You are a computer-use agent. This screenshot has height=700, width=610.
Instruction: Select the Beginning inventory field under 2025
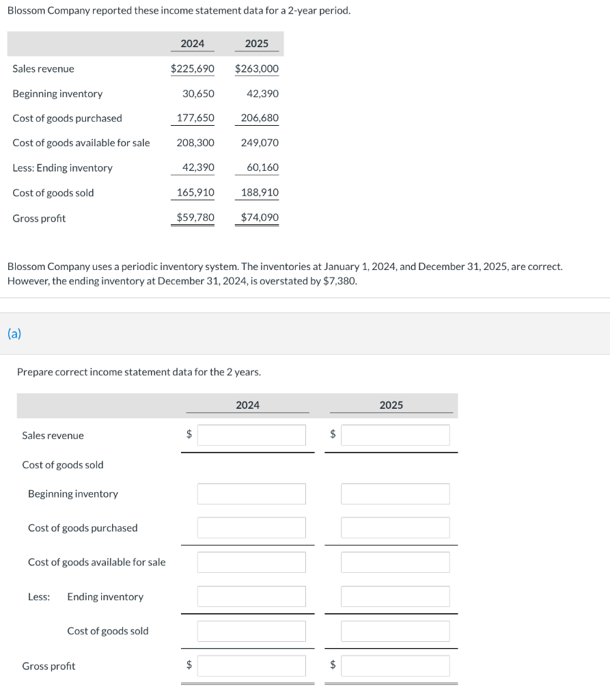pyautogui.click(x=395, y=494)
